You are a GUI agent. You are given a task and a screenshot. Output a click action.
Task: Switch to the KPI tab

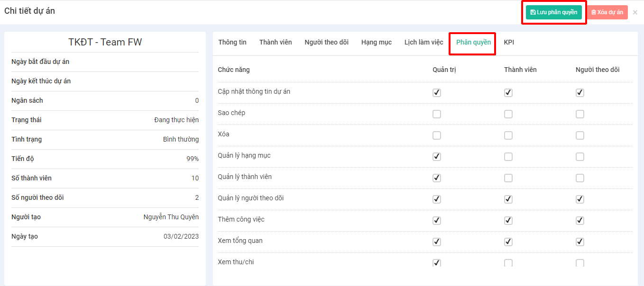point(509,42)
